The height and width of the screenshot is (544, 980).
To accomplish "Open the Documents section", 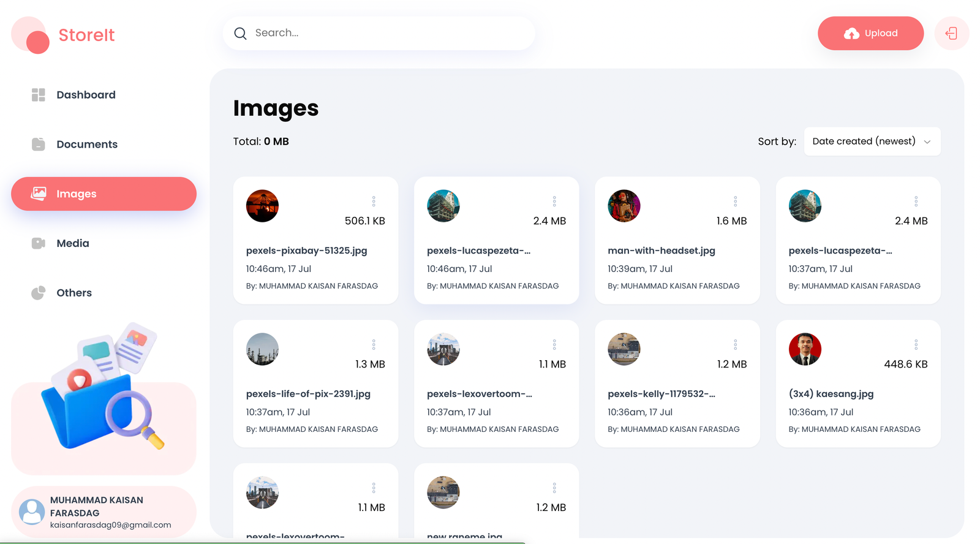I will tap(86, 145).
